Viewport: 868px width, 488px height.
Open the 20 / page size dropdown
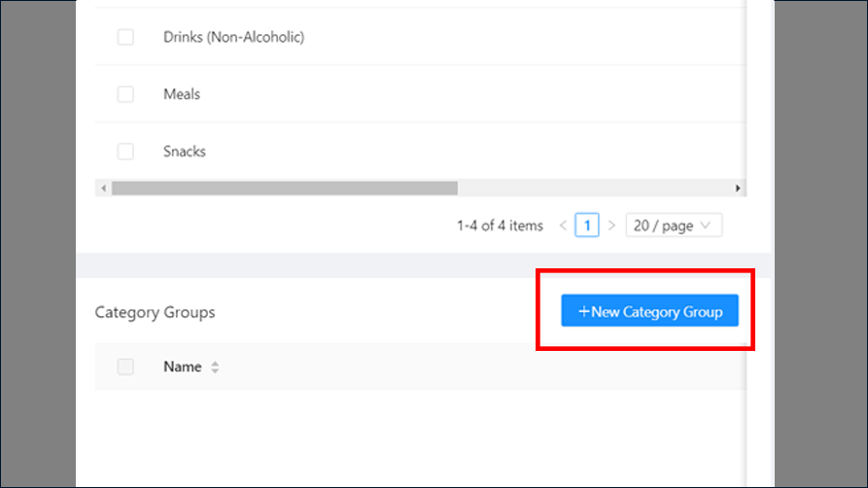coord(674,226)
